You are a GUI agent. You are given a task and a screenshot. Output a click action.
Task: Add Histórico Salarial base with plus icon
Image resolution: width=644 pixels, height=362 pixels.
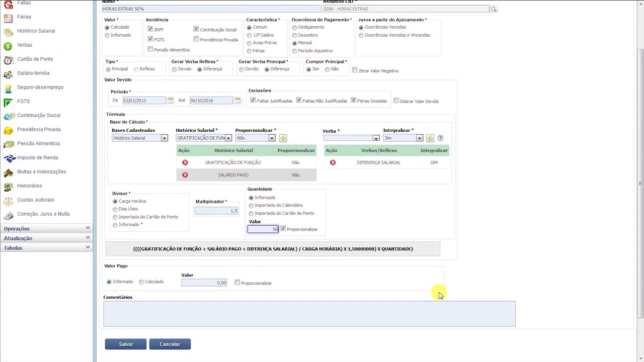283,138
